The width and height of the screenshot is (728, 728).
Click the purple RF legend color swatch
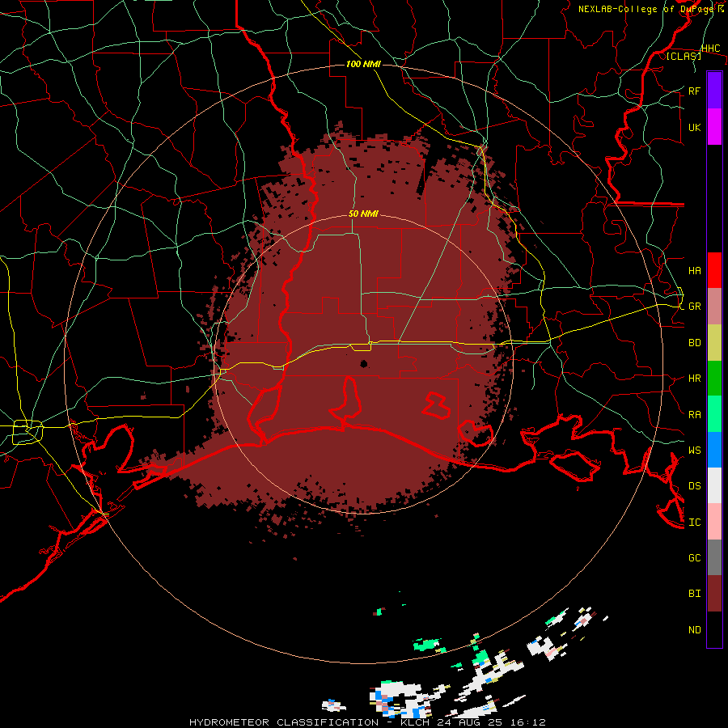point(714,91)
